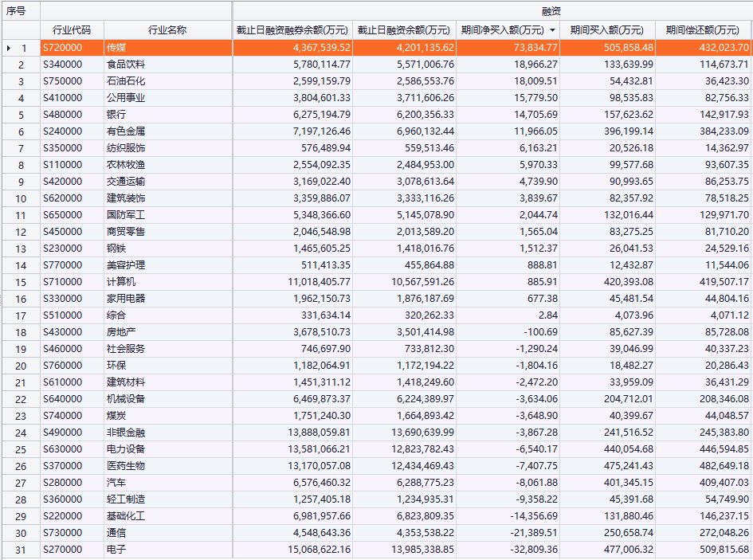Click the sort arrow in 期间净买入额 header

click(x=552, y=30)
